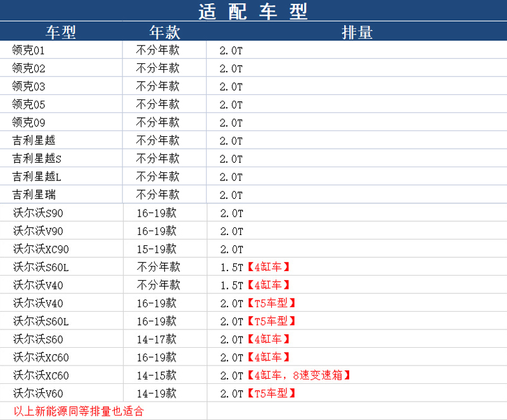
Task: Click 2.0T in the 领克02 row
Action: (x=231, y=68)
